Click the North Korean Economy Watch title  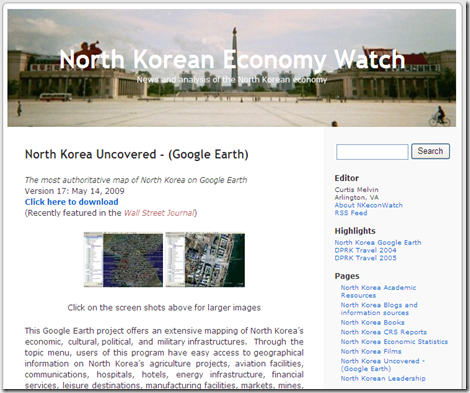[232, 59]
